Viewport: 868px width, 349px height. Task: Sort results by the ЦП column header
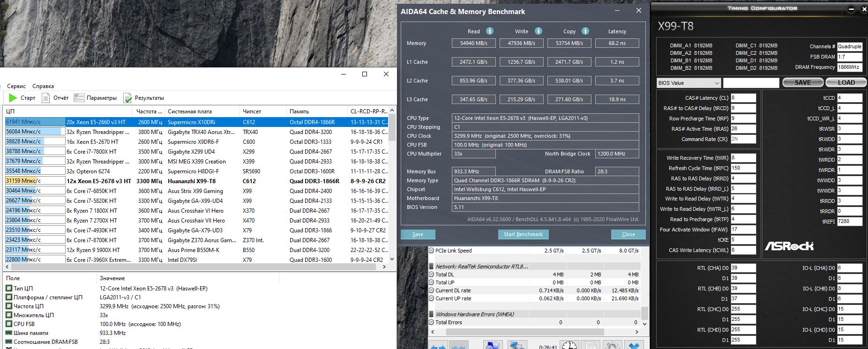tap(67, 111)
